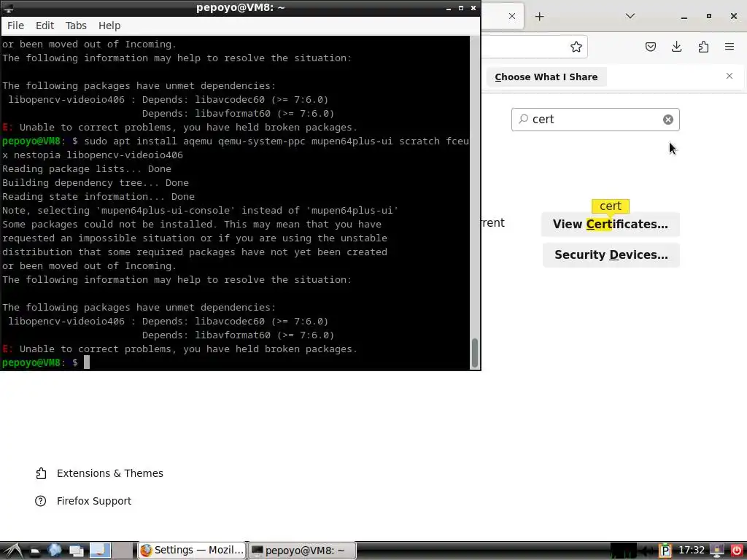Click the CPU usage monitor in tray
This screenshot has width=747, height=560.
coord(623,551)
